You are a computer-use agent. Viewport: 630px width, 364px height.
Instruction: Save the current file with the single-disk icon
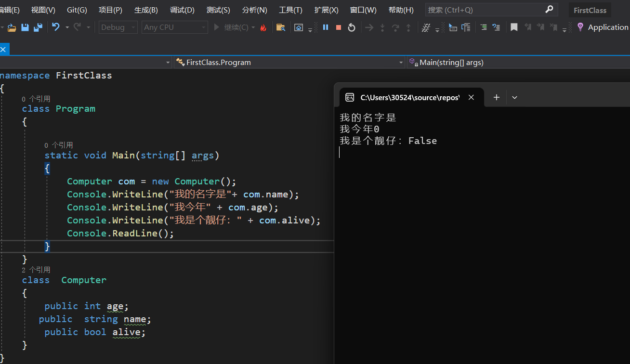click(x=25, y=27)
